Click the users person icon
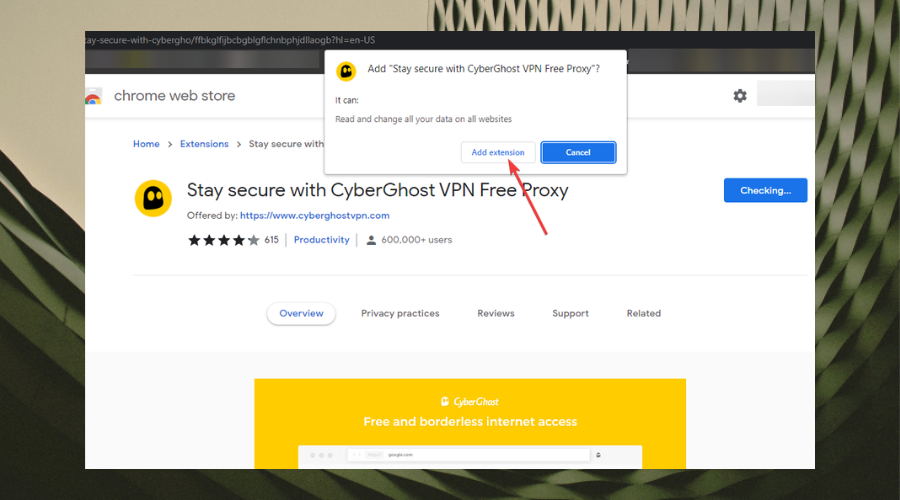900x500 pixels. pos(371,240)
